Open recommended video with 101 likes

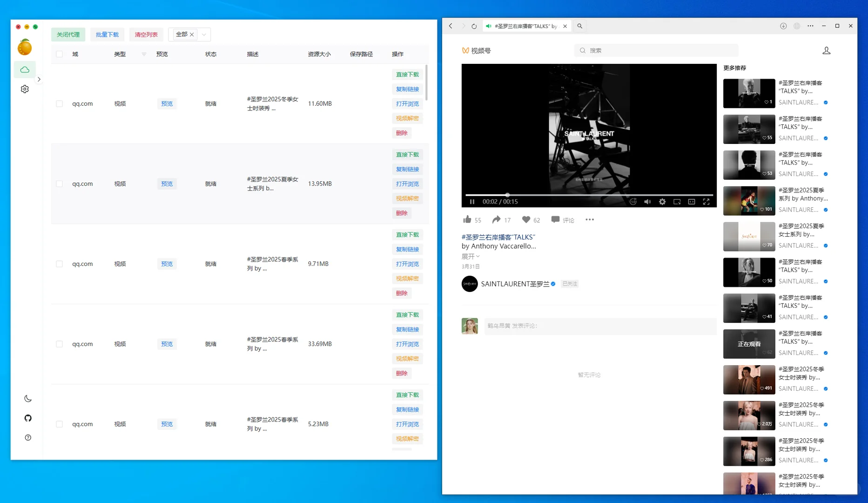[x=749, y=201]
